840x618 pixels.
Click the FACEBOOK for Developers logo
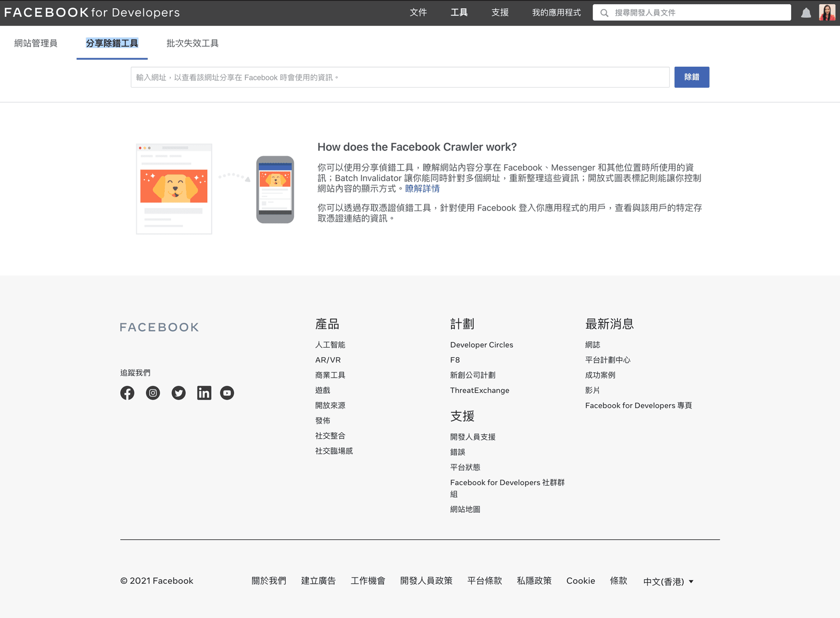(92, 13)
